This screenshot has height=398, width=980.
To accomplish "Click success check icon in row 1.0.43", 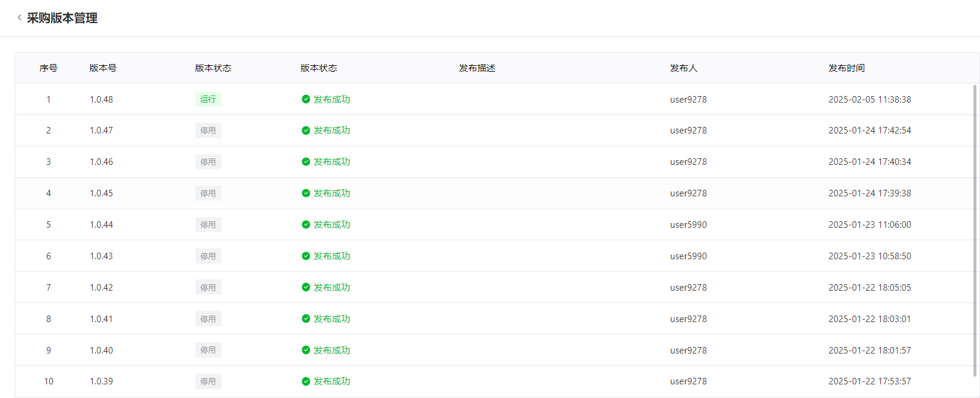I will 306,256.
